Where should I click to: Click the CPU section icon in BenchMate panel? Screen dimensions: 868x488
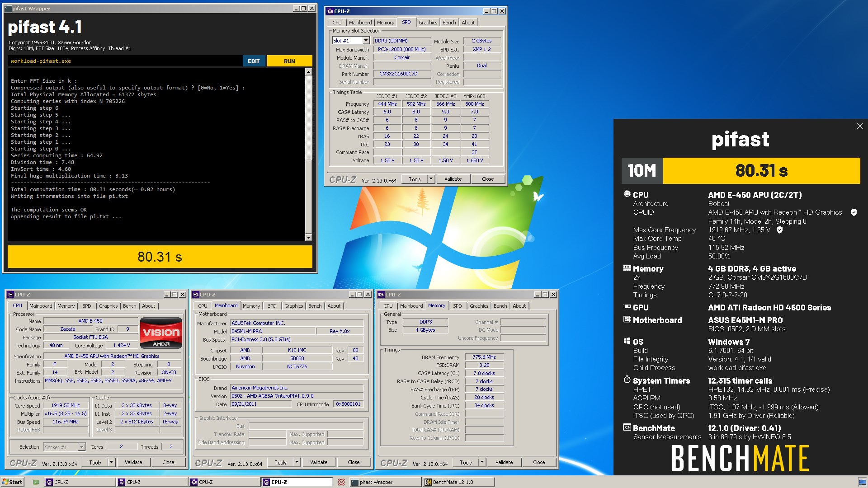coord(627,194)
